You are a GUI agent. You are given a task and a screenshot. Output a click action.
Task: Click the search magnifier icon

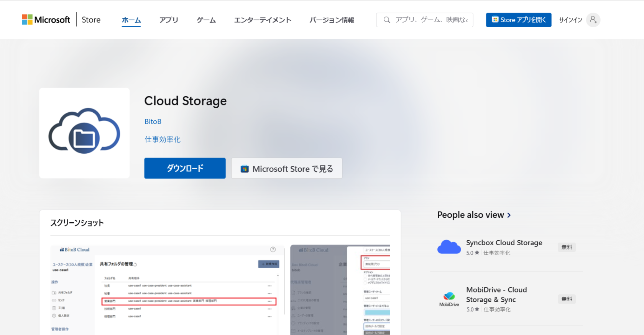click(x=387, y=20)
